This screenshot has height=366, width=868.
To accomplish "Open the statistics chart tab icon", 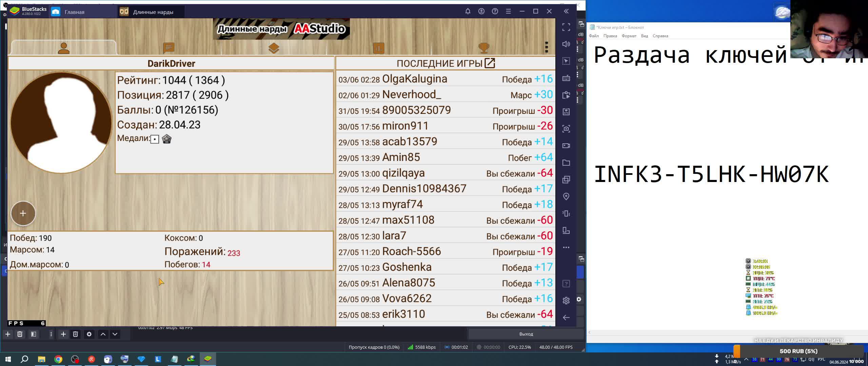I will pos(379,48).
